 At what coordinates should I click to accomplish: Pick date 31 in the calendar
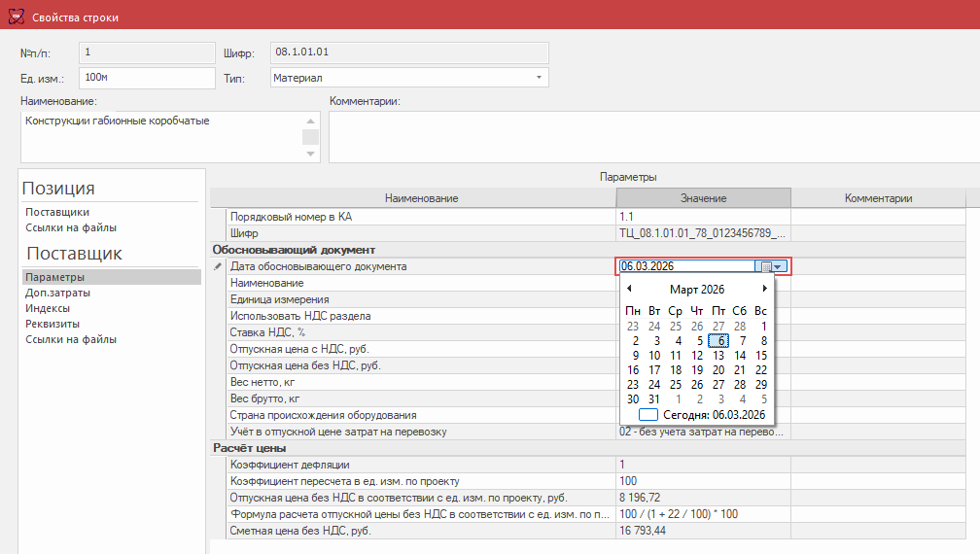[x=654, y=398]
